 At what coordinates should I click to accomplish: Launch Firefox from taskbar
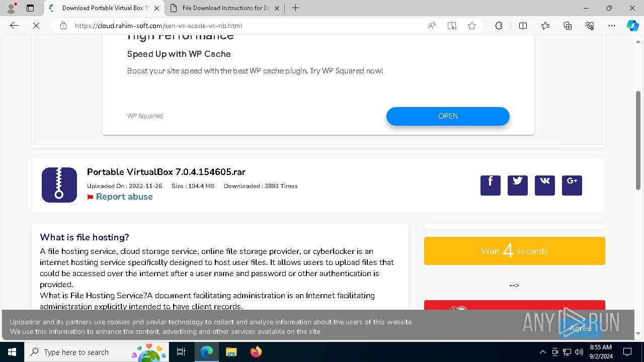coord(256,352)
